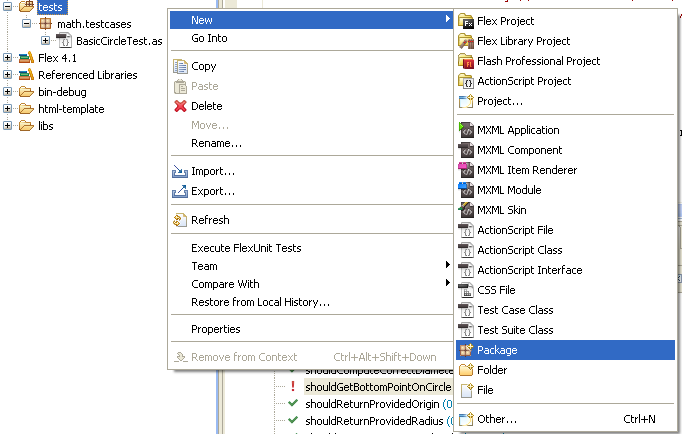The image size is (682, 434).
Task: Click the MXML Application icon
Action: pyautogui.click(x=465, y=130)
